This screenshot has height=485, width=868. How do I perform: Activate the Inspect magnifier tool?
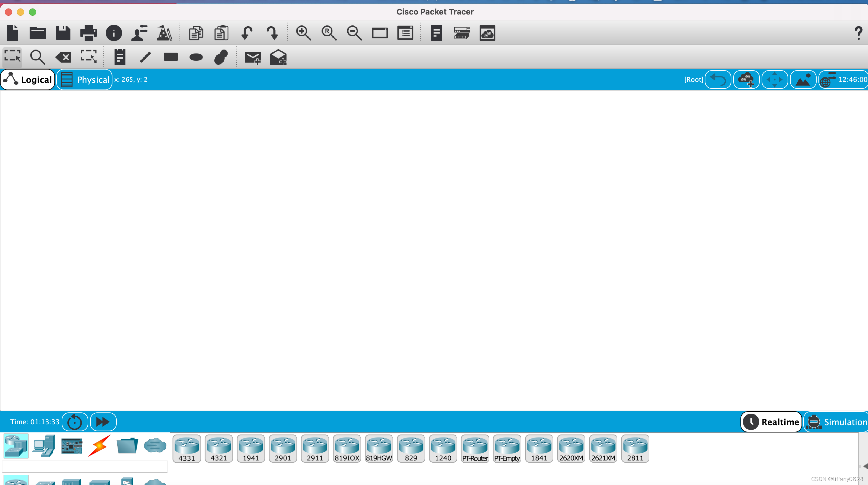[x=38, y=57]
